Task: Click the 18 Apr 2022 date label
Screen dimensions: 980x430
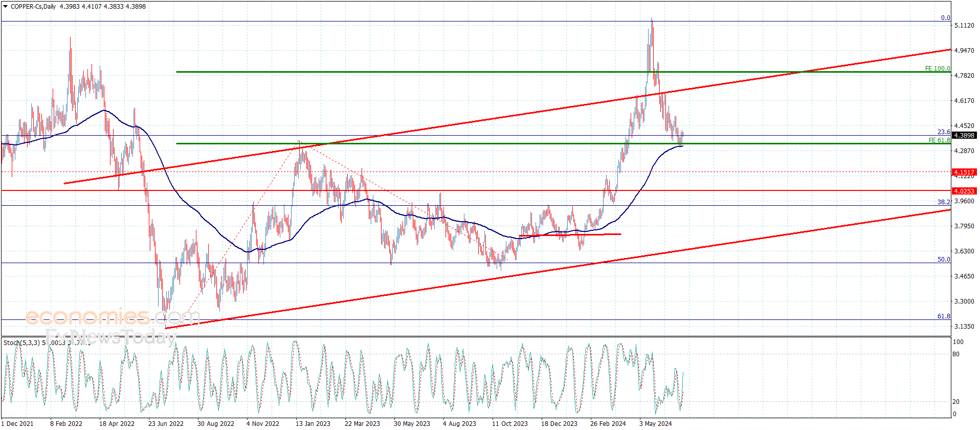Action: click(117, 424)
